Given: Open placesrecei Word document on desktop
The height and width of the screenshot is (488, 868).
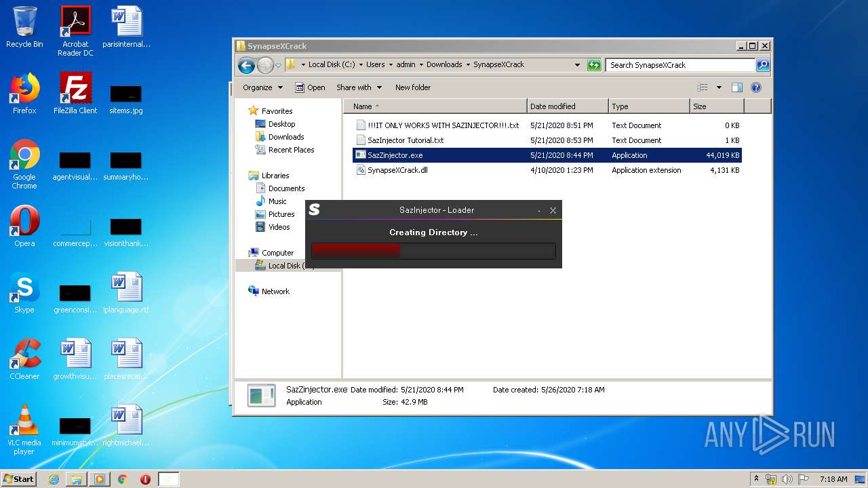Looking at the screenshot, I should [126, 359].
